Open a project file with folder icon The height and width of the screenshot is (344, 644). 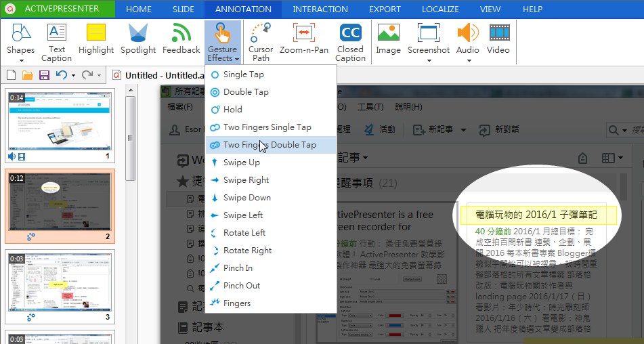click(28, 75)
